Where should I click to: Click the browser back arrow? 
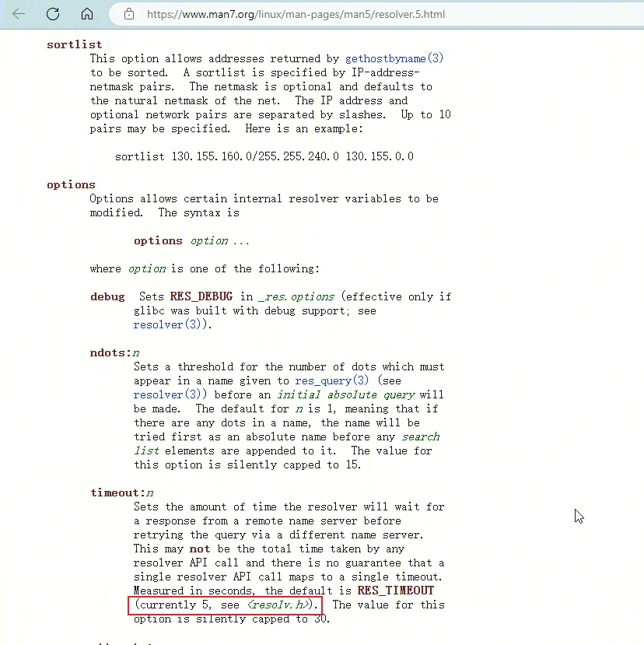[x=19, y=14]
